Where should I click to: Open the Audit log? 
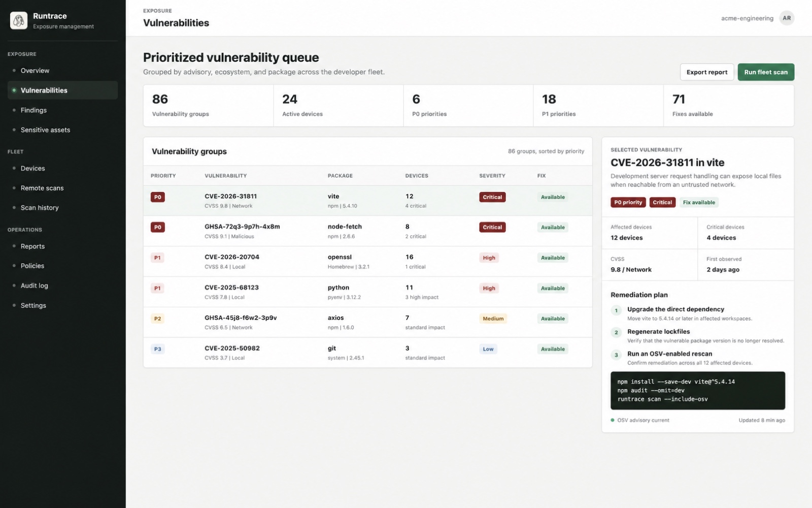point(63,285)
